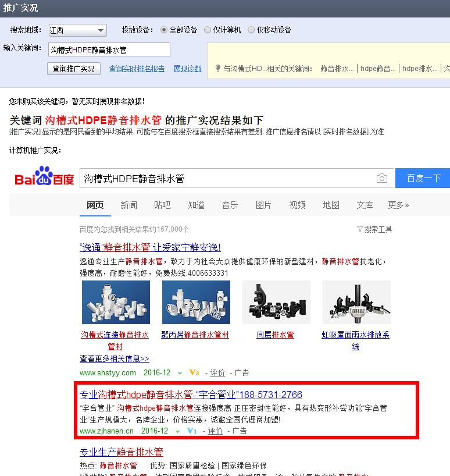The width and height of the screenshot is (450, 476).
Task: Click the 计算机推广实况: label
Action: 35,150
